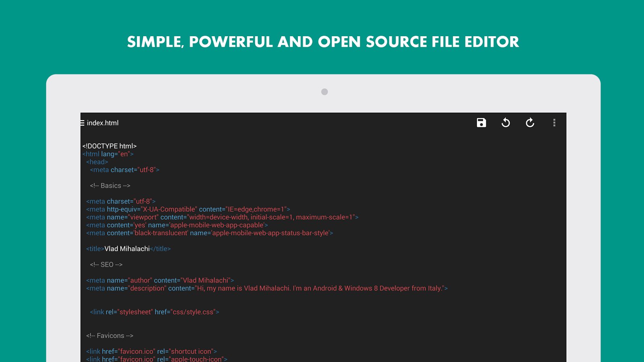Undo the last edit
Image resolution: width=644 pixels, height=362 pixels.
click(506, 123)
